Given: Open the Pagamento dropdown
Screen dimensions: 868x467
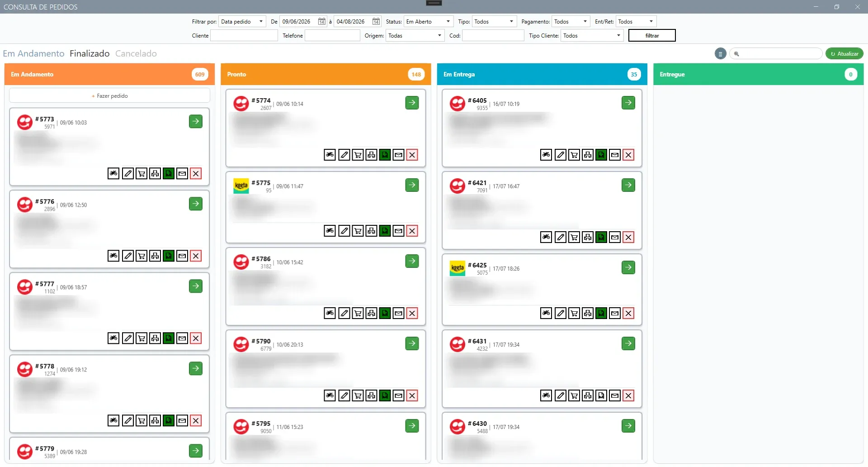Looking at the screenshot, I should (x=571, y=22).
